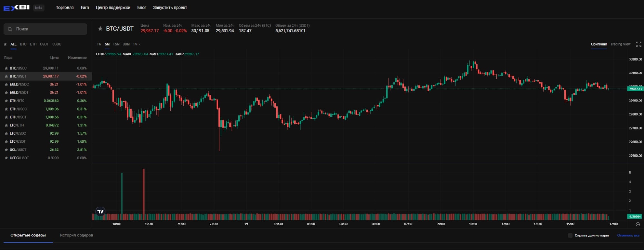Click the 10:30 time axis label
Screen dimensions: 644x250
click(x=473, y=224)
